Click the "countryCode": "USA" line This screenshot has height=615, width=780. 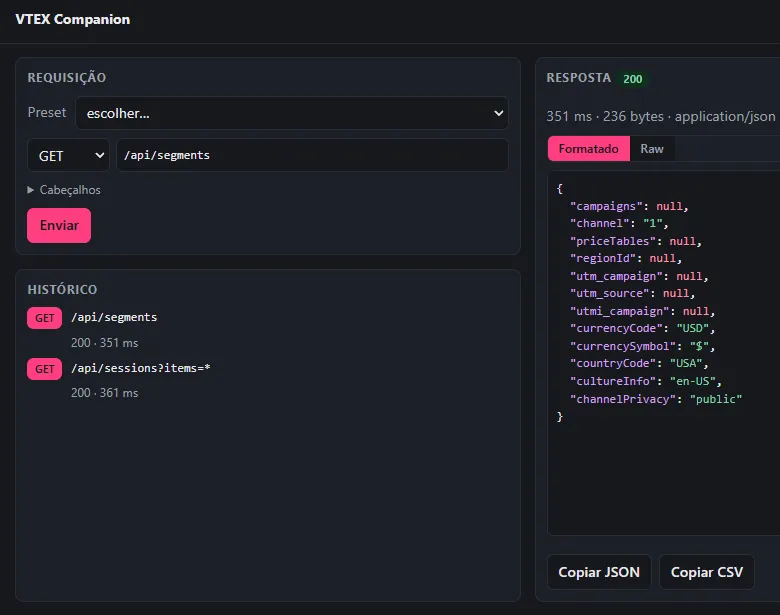(639, 364)
